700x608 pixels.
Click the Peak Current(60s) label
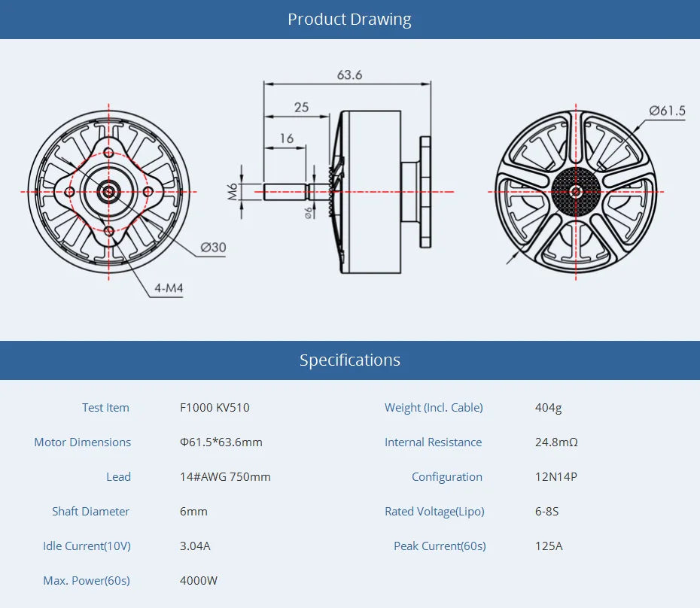tap(440, 546)
